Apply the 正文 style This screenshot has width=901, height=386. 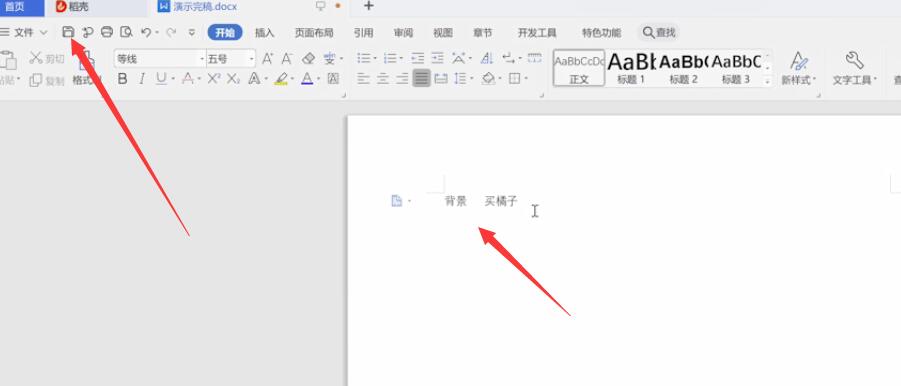tap(579, 68)
